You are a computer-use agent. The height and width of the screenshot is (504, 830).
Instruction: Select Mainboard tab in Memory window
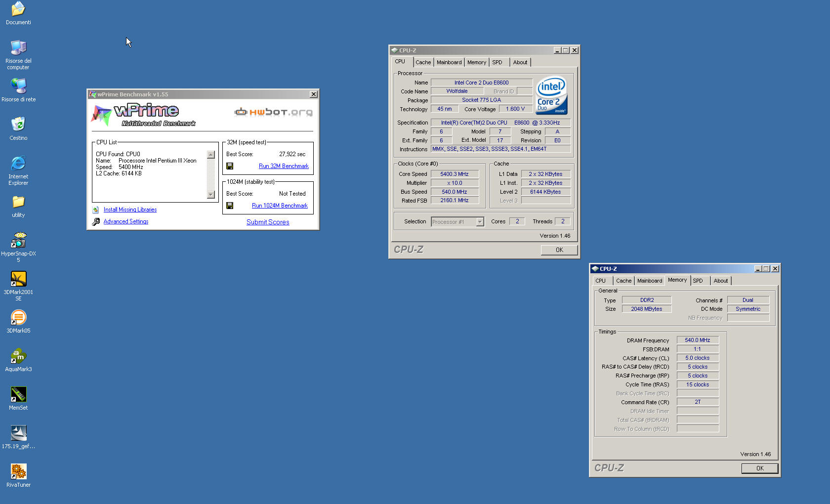click(650, 281)
